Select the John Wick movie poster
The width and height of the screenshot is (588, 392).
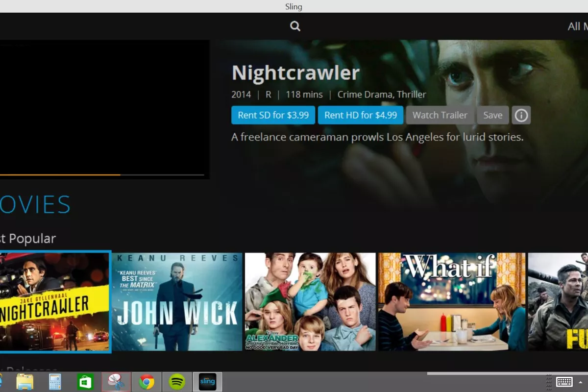[x=176, y=302]
